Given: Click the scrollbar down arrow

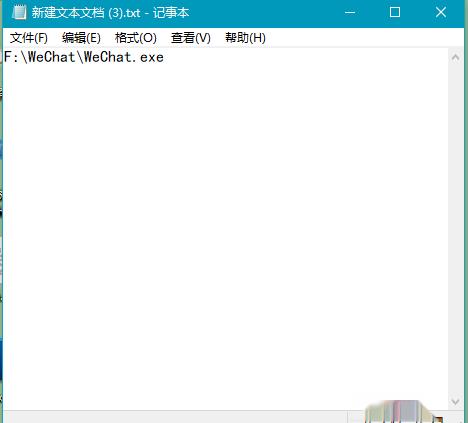Looking at the screenshot, I should point(455,401).
